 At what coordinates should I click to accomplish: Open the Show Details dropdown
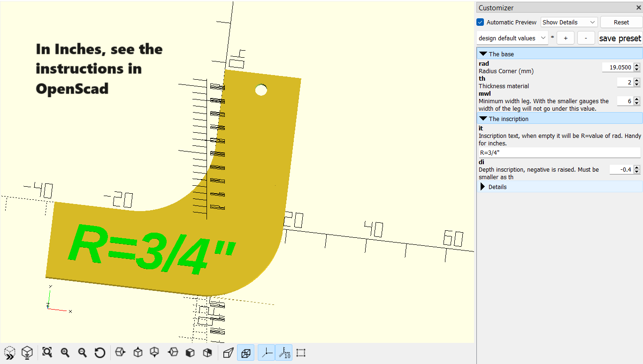tap(568, 22)
